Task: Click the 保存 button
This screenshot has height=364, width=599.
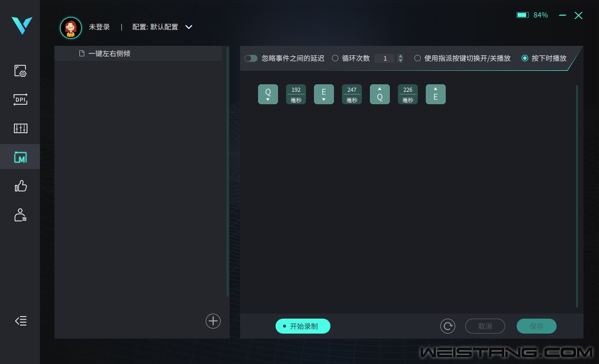Action: (536, 326)
